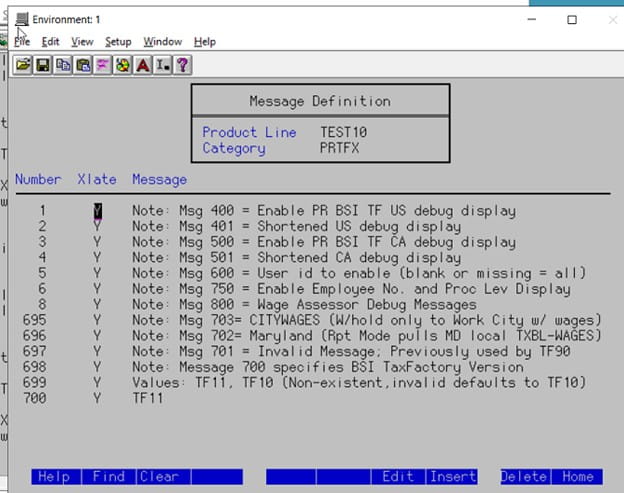Viewport: 624px width, 493px height.
Task: Click the color palette toolbar icon
Action: [123, 65]
